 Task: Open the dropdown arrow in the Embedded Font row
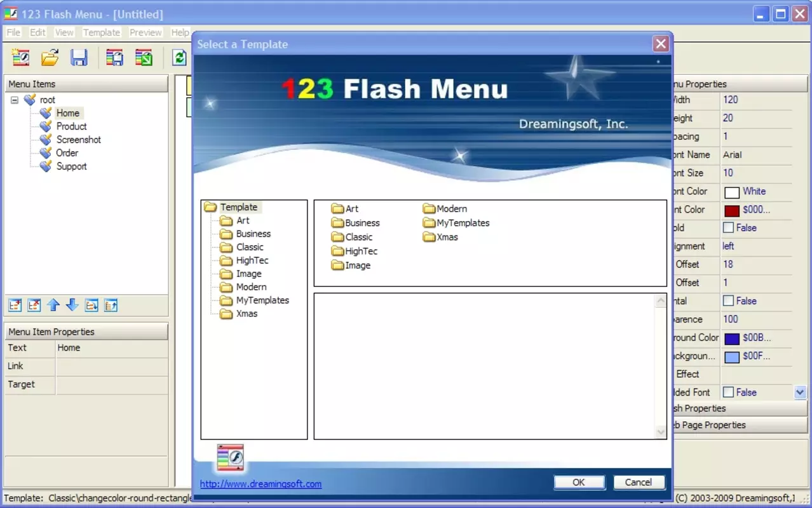coord(800,392)
